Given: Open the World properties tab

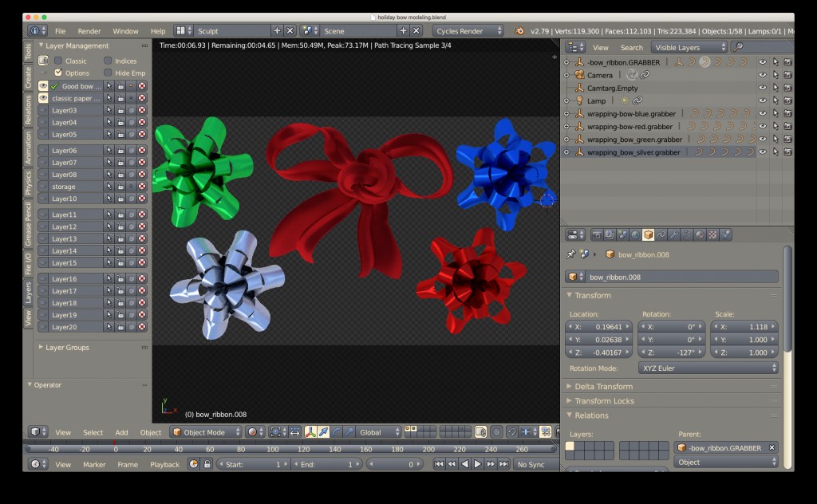Looking at the screenshot, I should pyautogui.click(x=635, y=234).
